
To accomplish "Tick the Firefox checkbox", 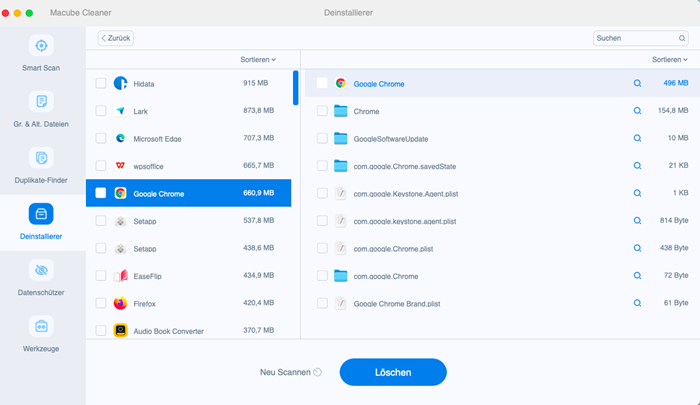I will (101, 303).
